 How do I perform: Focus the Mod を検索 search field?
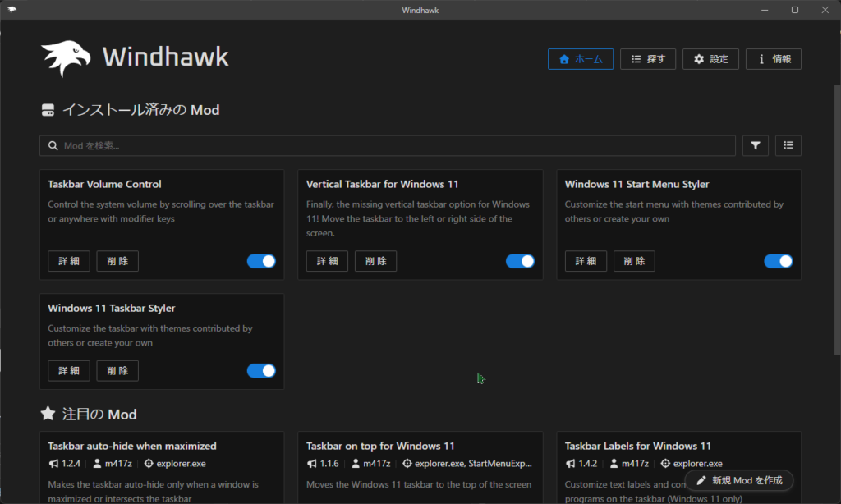click(x=394, y=146)
